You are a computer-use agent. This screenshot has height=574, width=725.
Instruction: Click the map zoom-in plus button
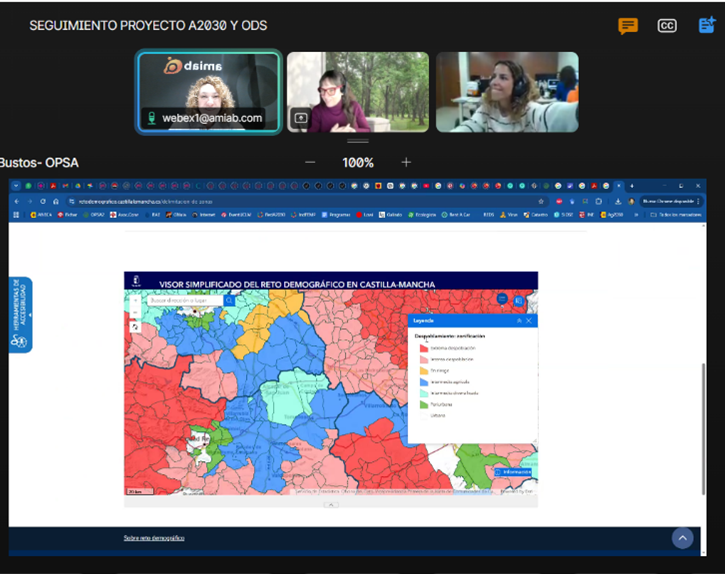(135, 300)
